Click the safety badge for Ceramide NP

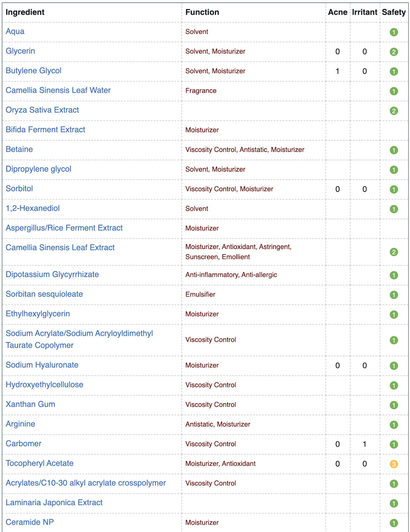[394, 523]
